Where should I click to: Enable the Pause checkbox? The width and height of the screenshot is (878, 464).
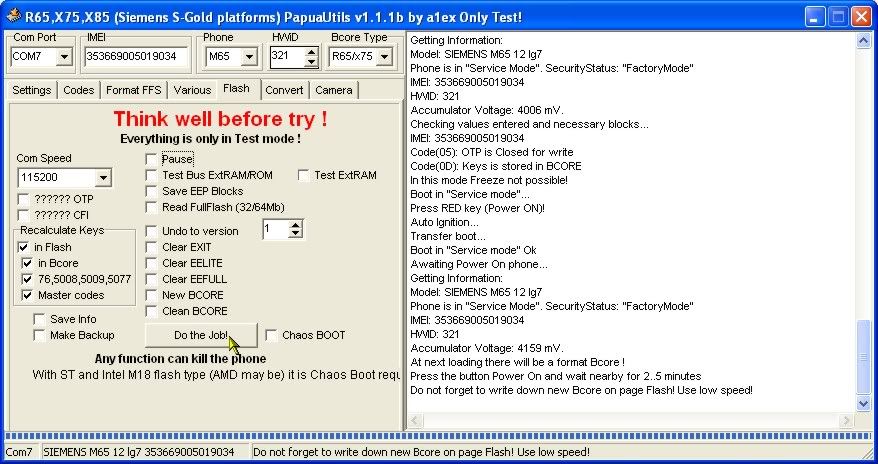(151, 160)
